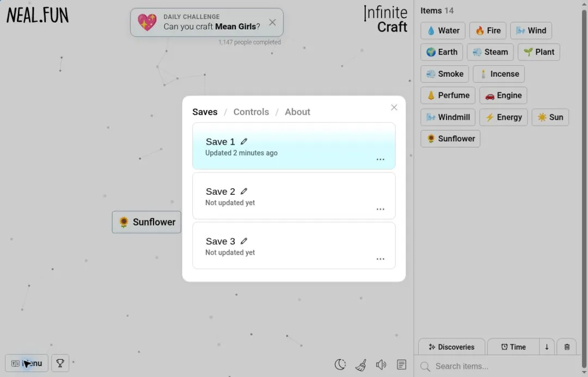The width and height of the screenshot is (588, 377).
Task: Rename Save 2 with pencil icon
Action: tap(244, 191)
